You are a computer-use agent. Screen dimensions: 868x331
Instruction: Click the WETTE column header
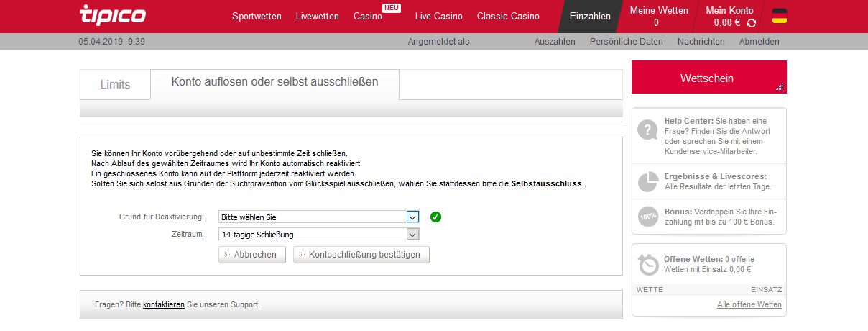(650, 289)
